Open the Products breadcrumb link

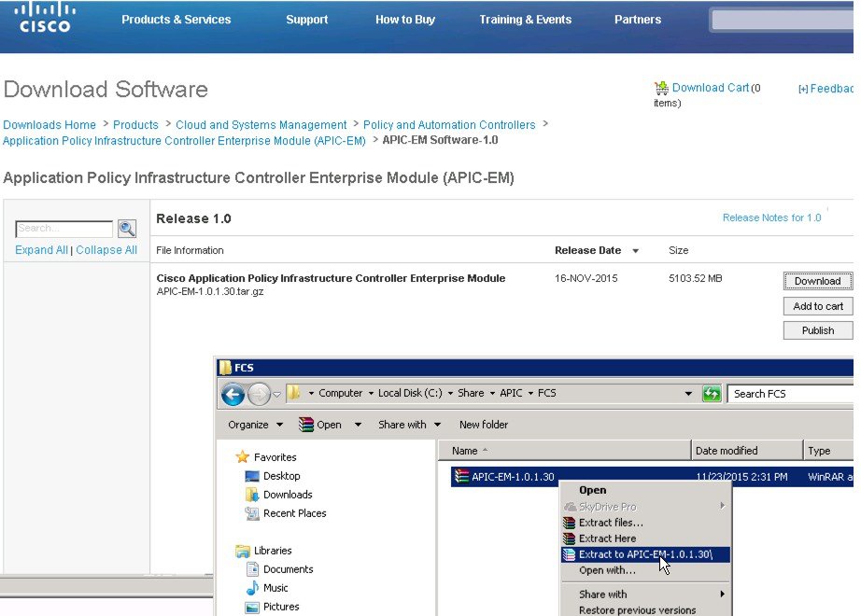(x=135, y=125)
